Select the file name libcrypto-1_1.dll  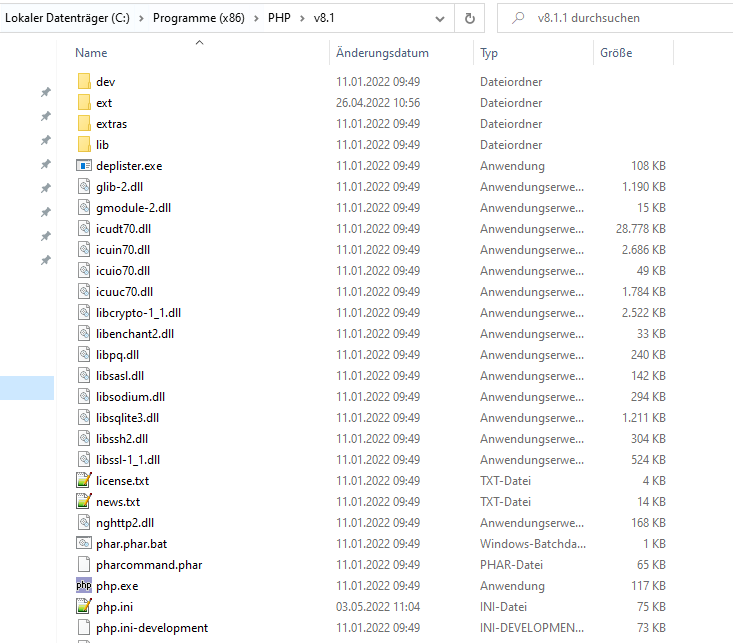click(x=138, y=313)
